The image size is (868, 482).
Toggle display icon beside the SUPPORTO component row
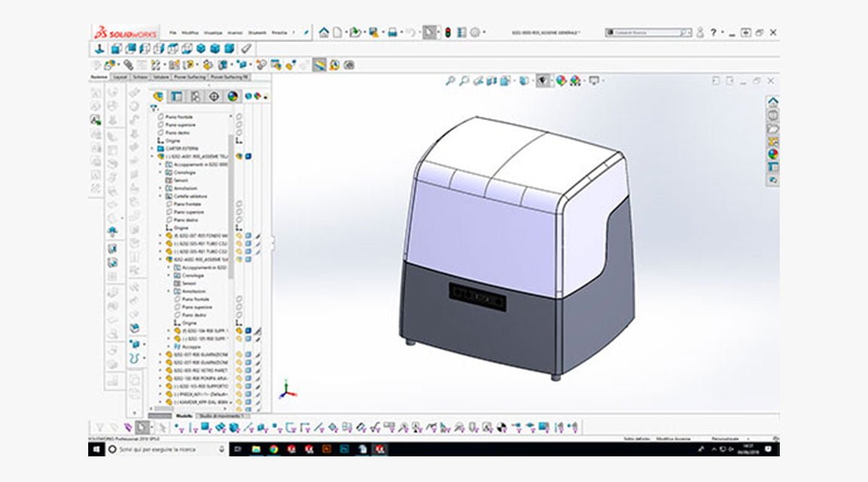coord(249,386)
